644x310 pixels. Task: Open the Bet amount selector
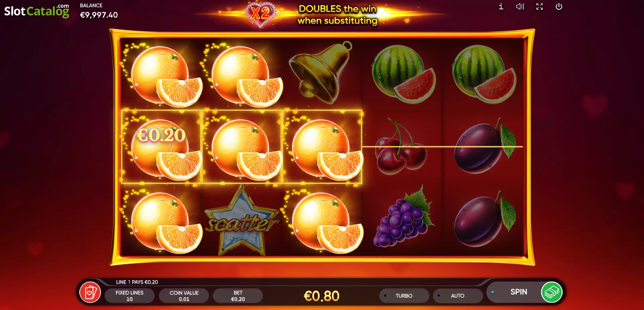point(238,296)
